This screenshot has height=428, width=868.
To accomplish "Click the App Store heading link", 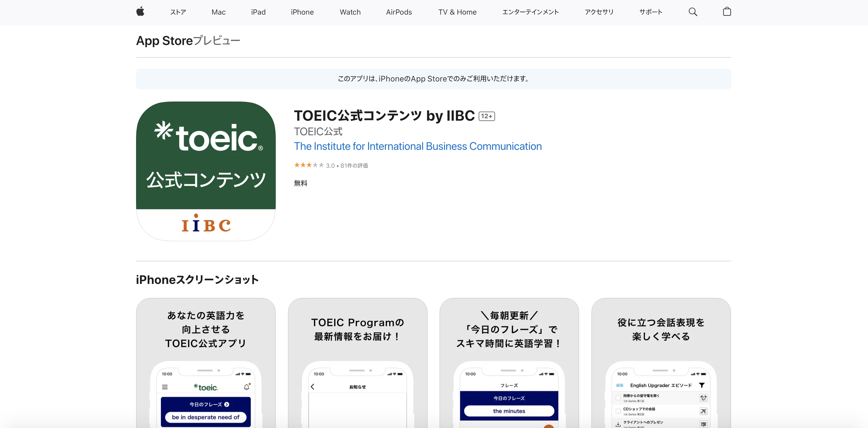I will [x=164, y=40].
